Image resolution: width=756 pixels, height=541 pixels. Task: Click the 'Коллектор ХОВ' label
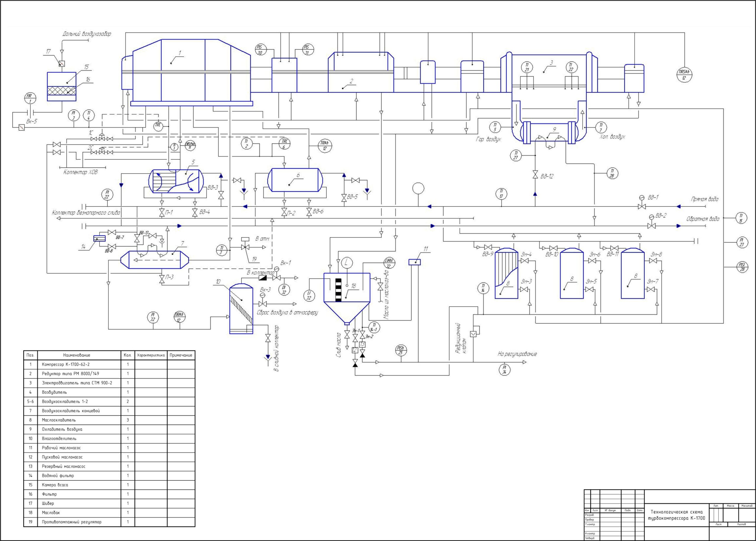pyautogui.click(x=80, y=172)
